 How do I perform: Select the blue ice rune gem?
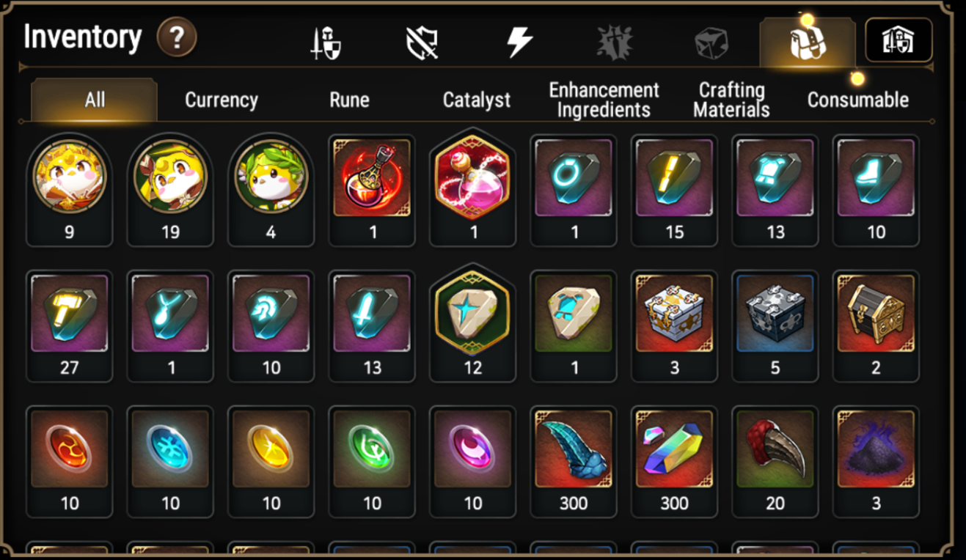(x=170, y=462)
